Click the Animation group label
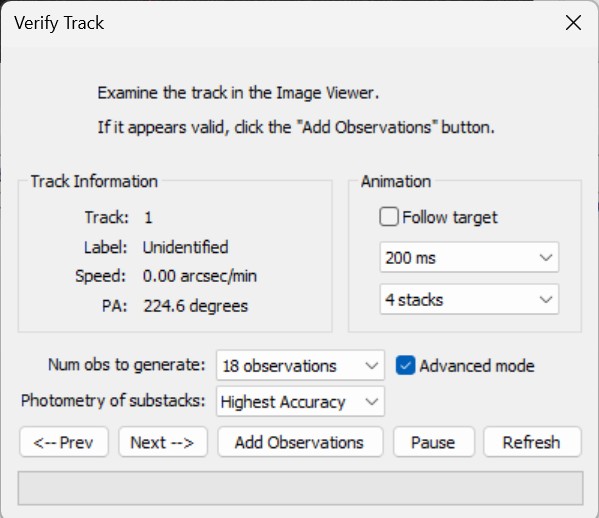Image resolution: width=599 pixels, height=518 pixels. click(396, 181)
